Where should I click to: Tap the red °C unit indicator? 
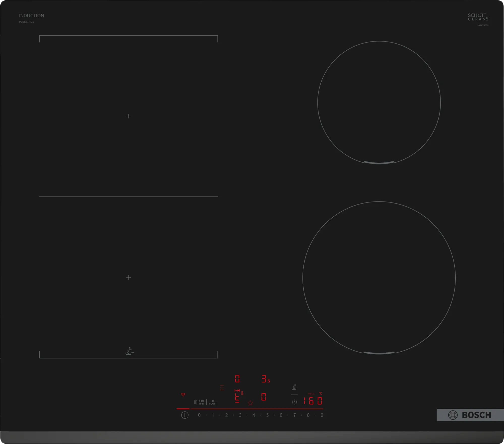(320, 393)
